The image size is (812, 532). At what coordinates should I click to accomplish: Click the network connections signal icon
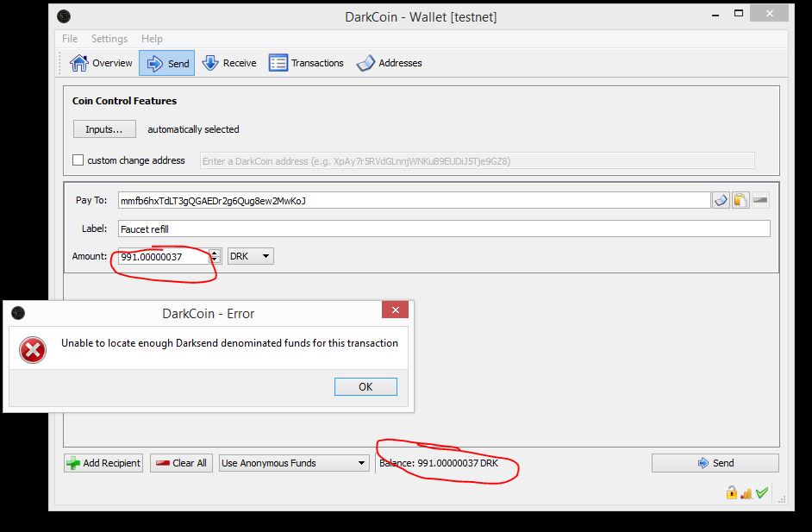746,494
